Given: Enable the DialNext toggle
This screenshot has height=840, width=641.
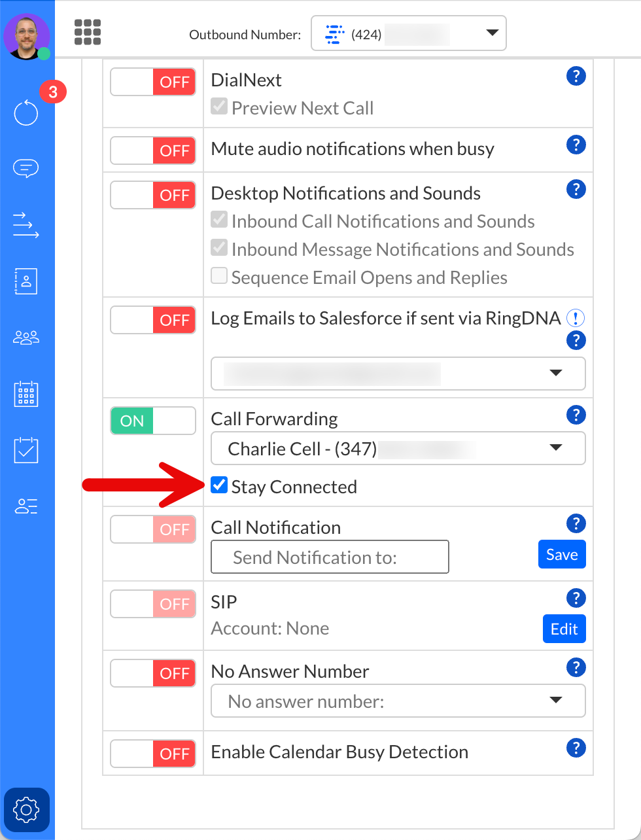Looking at the screenshot, I should (153, 82).
